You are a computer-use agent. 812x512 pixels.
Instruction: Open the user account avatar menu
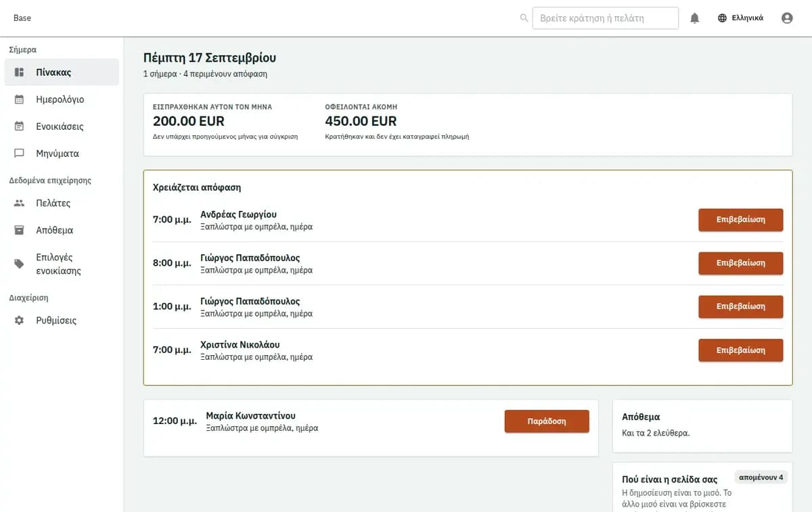coord(787,18)
